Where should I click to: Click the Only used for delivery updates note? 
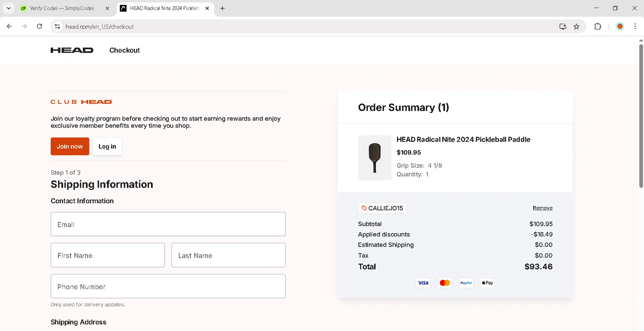(88, 304)
